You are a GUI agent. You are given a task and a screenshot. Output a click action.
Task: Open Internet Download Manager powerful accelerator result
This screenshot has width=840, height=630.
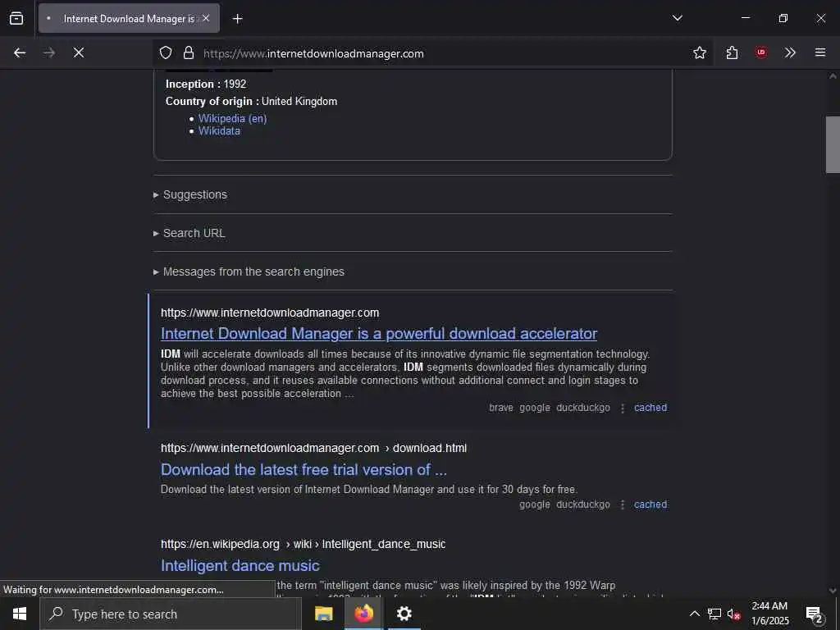[x=379, y=333]
